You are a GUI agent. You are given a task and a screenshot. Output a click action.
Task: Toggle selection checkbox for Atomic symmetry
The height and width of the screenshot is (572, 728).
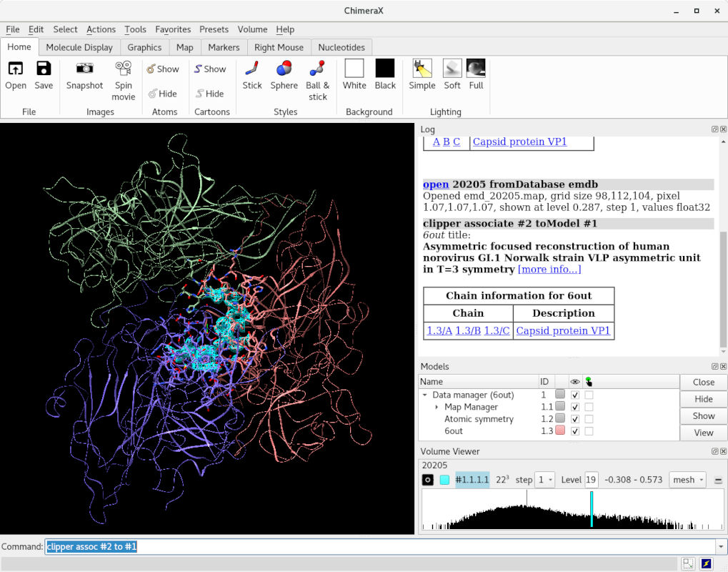coord(589,419)
